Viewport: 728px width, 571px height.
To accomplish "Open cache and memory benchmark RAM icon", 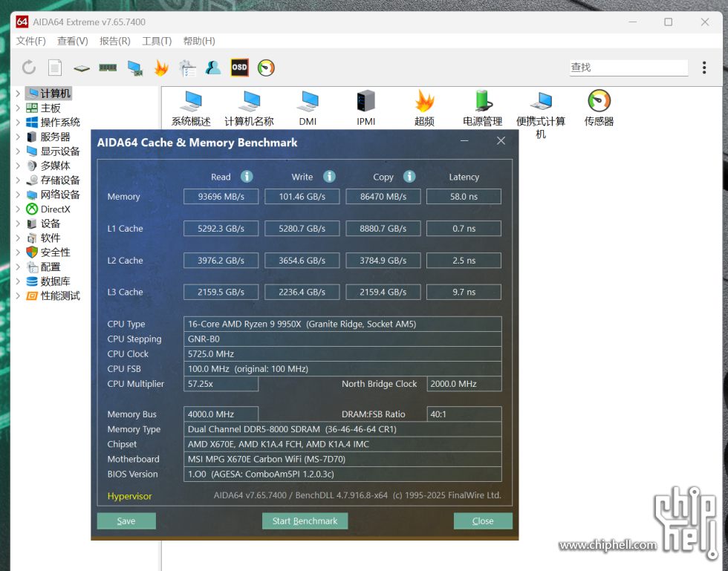I will [108, 68].
